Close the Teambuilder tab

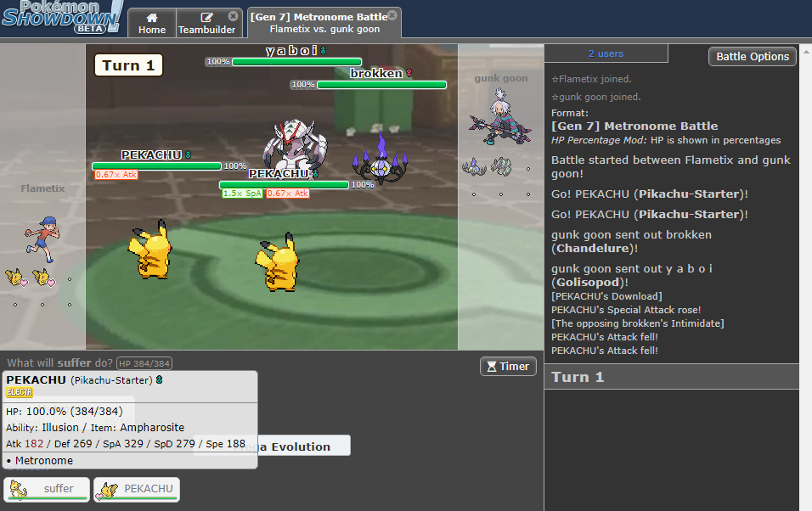pyautogui.click(x=233, y=16)
